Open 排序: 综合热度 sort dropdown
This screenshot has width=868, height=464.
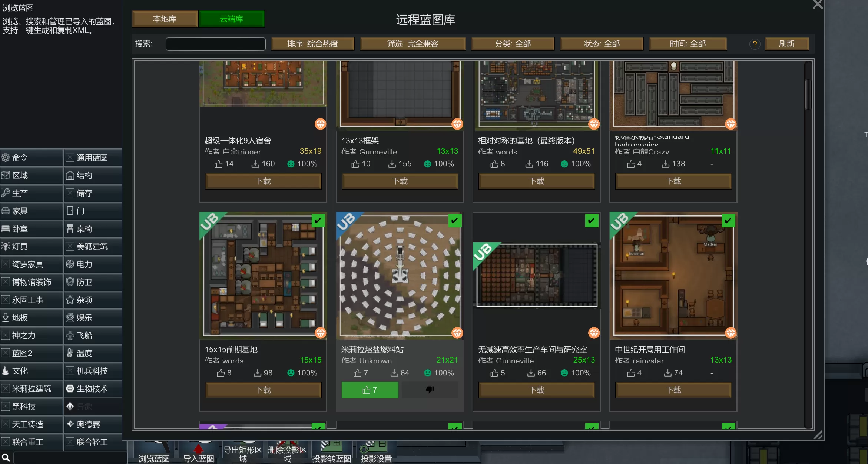pyautogui.click(x=312, y=44)
